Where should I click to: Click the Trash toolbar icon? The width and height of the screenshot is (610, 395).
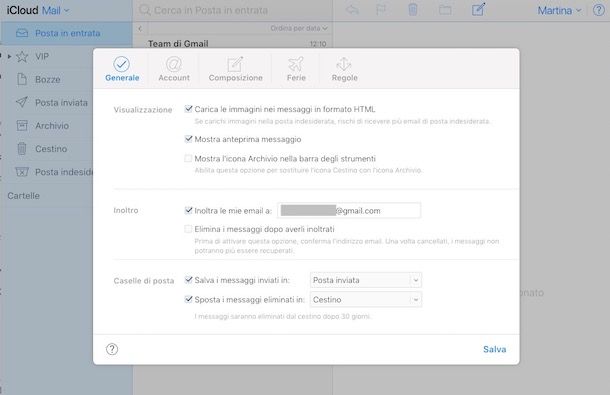tap(413, 10)
